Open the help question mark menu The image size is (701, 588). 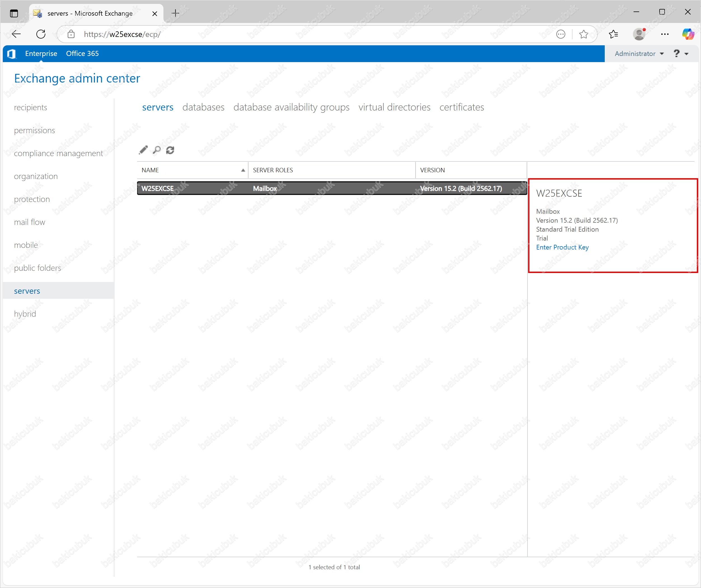pyautogui.click(x=681, y=53)
